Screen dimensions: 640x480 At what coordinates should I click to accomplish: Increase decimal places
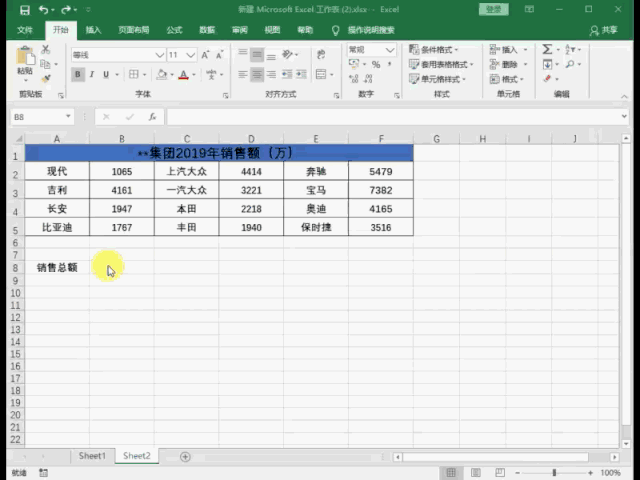point(353,78)
